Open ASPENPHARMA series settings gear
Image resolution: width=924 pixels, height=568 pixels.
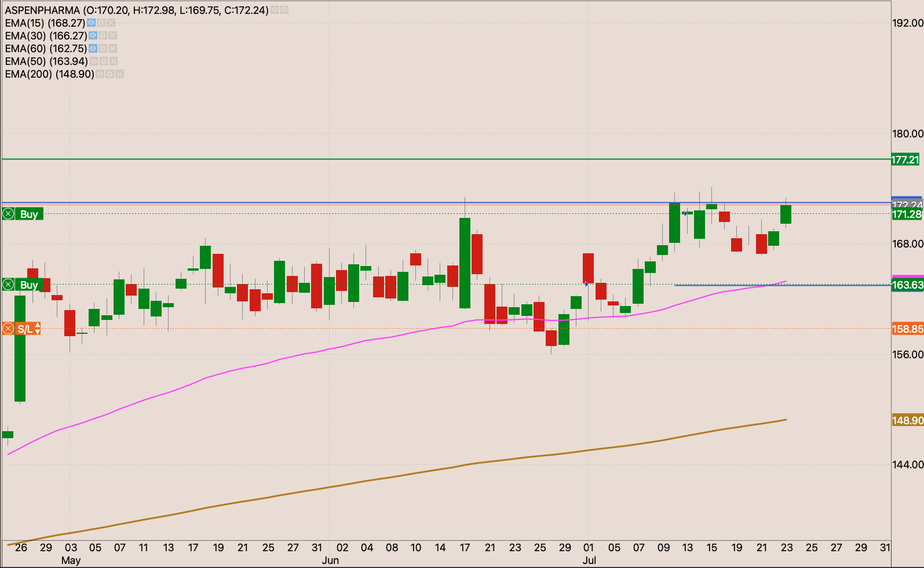coord(284,10)
